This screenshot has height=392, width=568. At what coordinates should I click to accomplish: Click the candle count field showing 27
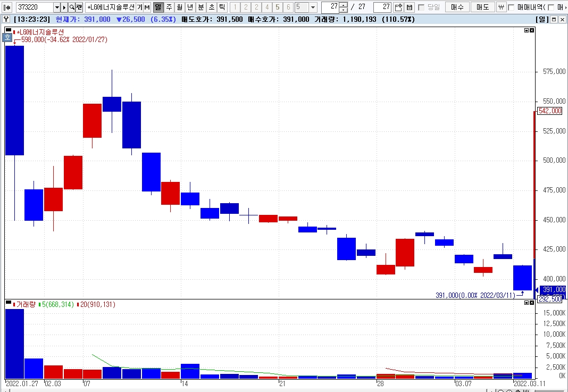(331, 7)
